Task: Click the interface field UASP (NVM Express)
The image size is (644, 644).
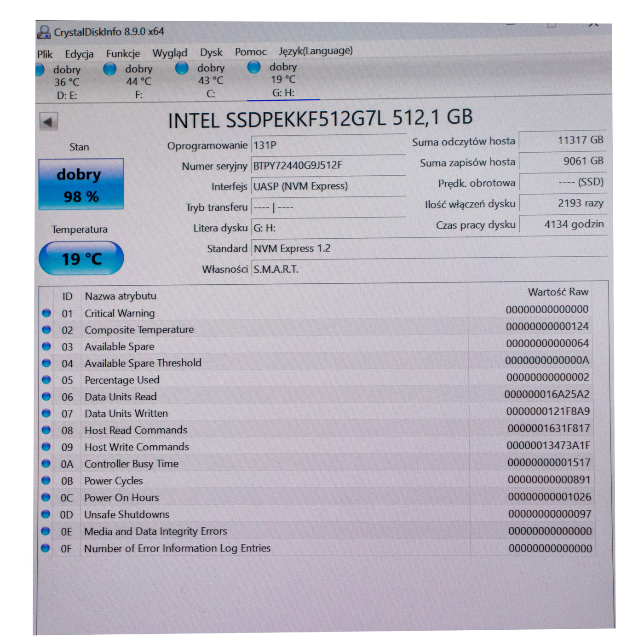Action: point(328,186)
